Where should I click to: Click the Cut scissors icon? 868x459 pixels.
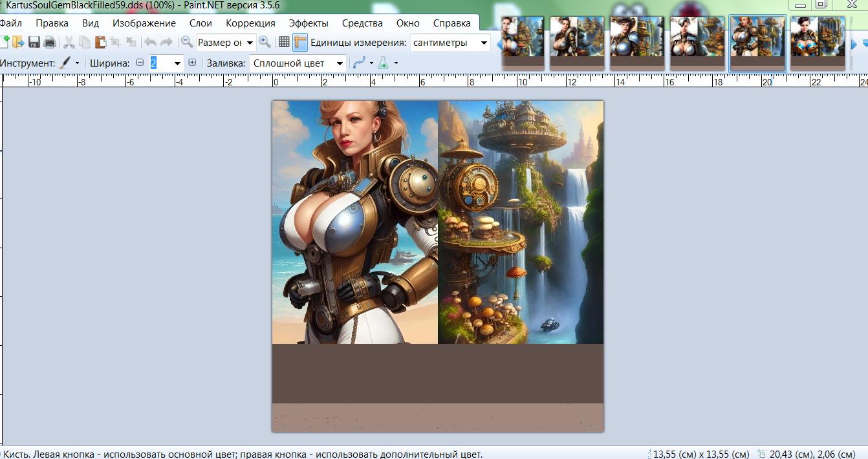point(69,43)
